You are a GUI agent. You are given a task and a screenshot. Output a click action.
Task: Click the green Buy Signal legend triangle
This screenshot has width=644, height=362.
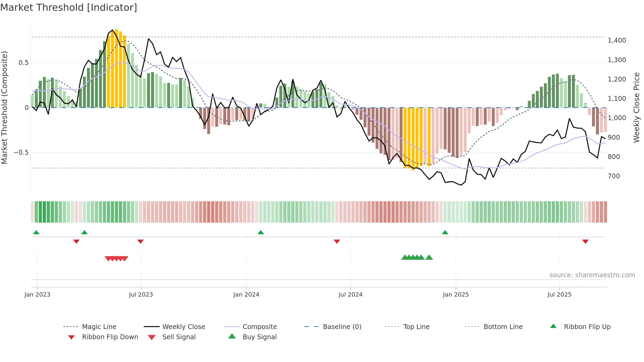point(232,336)
